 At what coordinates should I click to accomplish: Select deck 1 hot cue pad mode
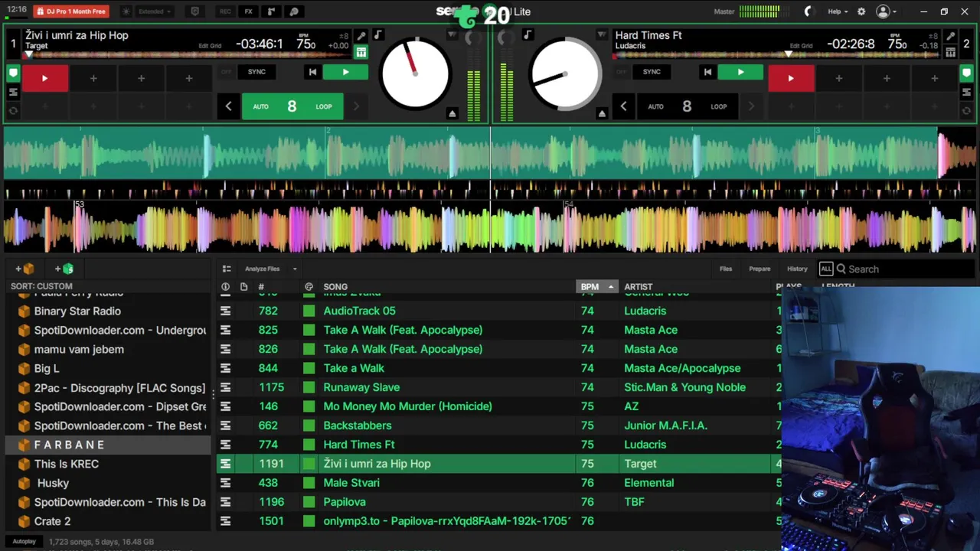pyautogui.click(x=13, y=73)
